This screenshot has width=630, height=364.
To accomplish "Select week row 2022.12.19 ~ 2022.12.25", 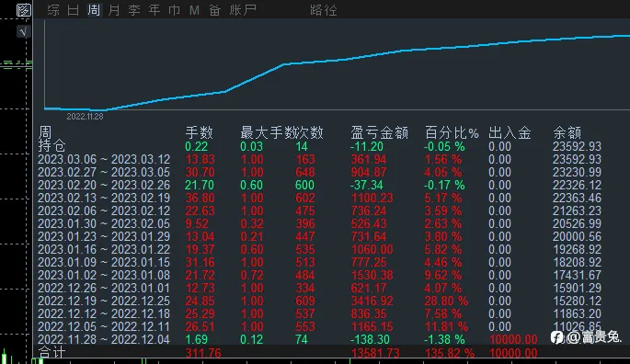I will click(104, 301).
